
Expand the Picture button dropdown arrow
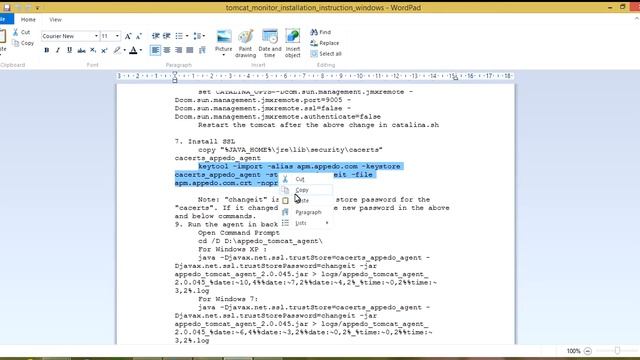tap(224, 55)
